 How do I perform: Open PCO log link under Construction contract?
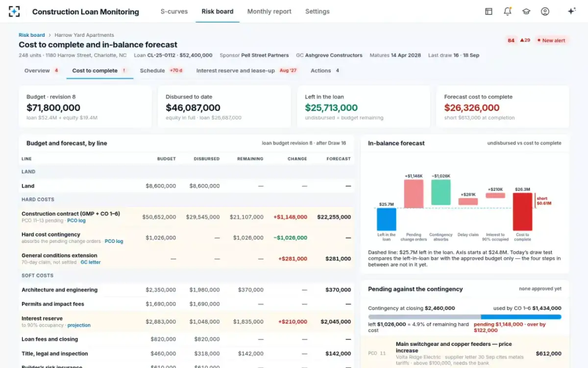pos(76,221)
